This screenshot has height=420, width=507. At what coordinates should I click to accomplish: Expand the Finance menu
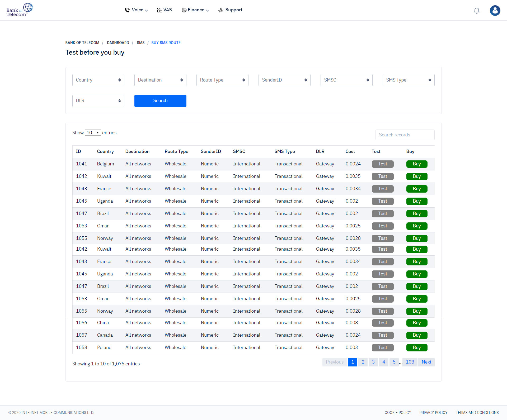click(195, 10)
